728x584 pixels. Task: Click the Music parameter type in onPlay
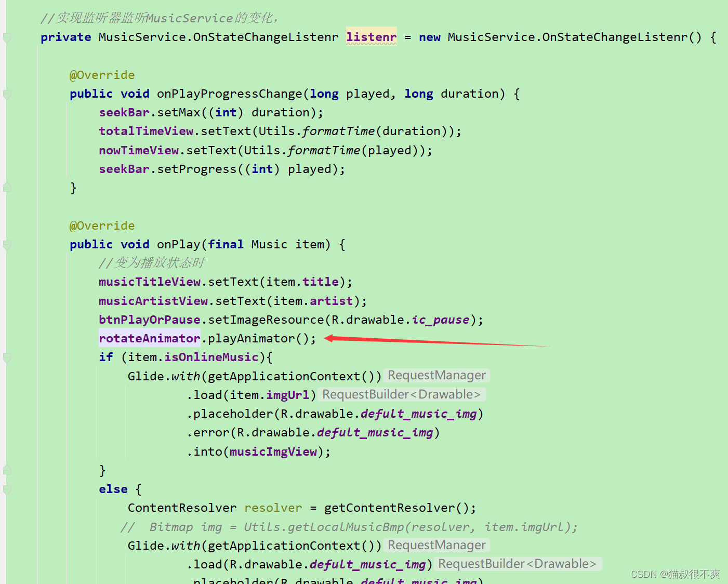point(269,245)
